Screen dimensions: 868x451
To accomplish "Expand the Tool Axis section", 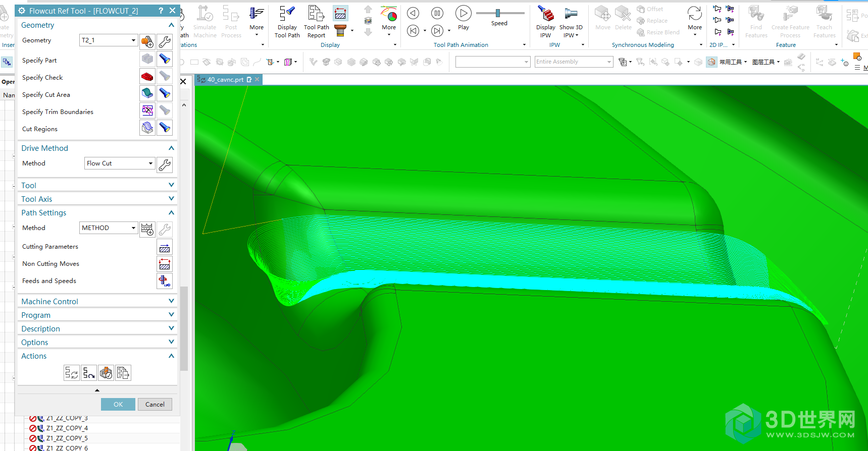I will tap(171, 199).
